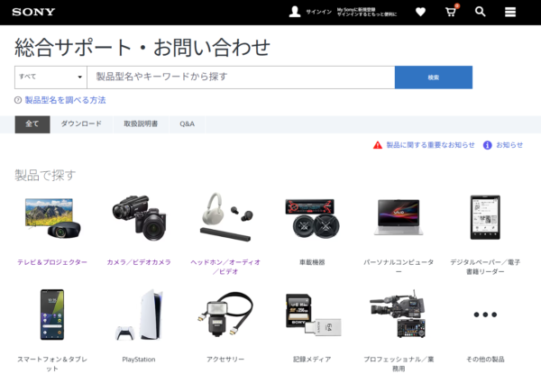The width and height of the screenshot is (541, 392).
Task: Open スマートフォン＆タブレット category link
Action: coord(52,364)
